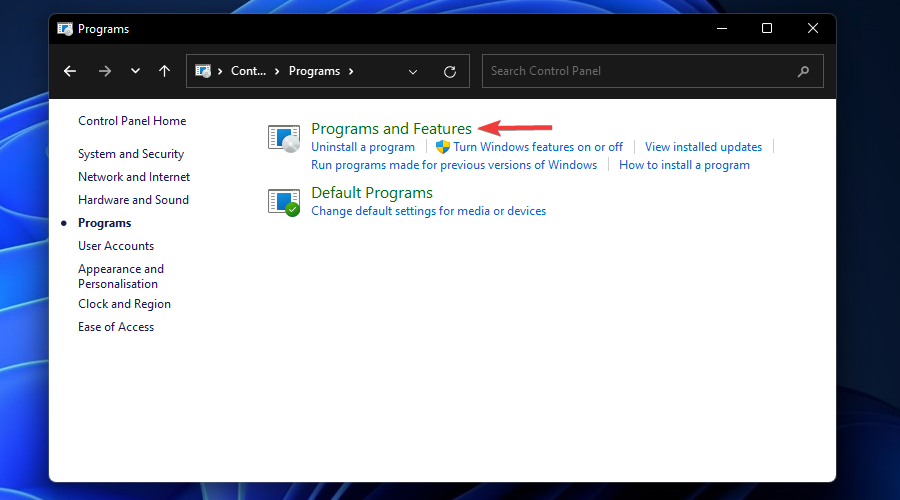Open Change default settings for media or devices
The height and width of the screenshot is (500, 900).
tap(428, 211)
